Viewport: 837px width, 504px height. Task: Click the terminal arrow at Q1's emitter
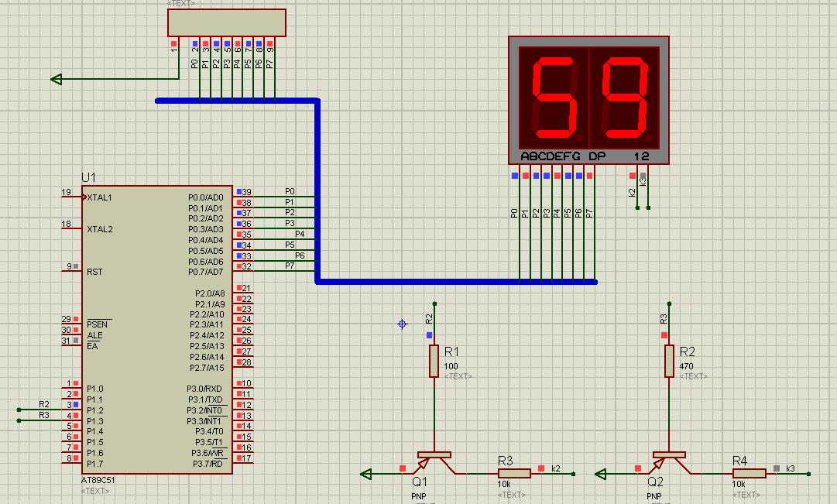(366, 474)
